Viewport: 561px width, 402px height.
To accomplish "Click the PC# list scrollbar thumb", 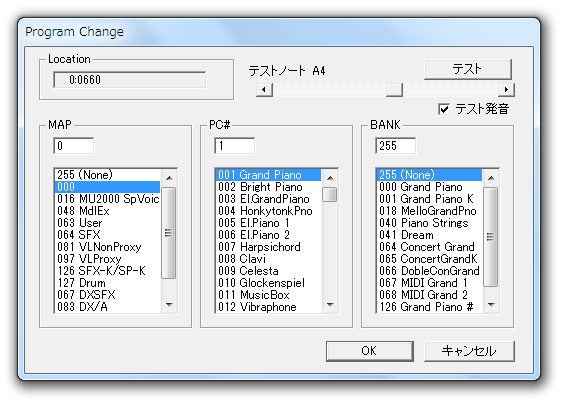I will click(330, 195).
